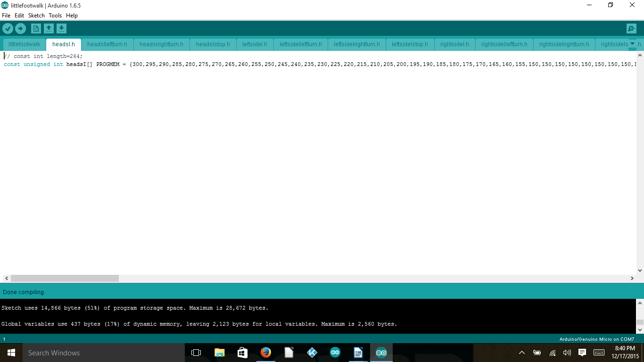
Task: Click the console scrollbar on the right
Action: (640, 323)
